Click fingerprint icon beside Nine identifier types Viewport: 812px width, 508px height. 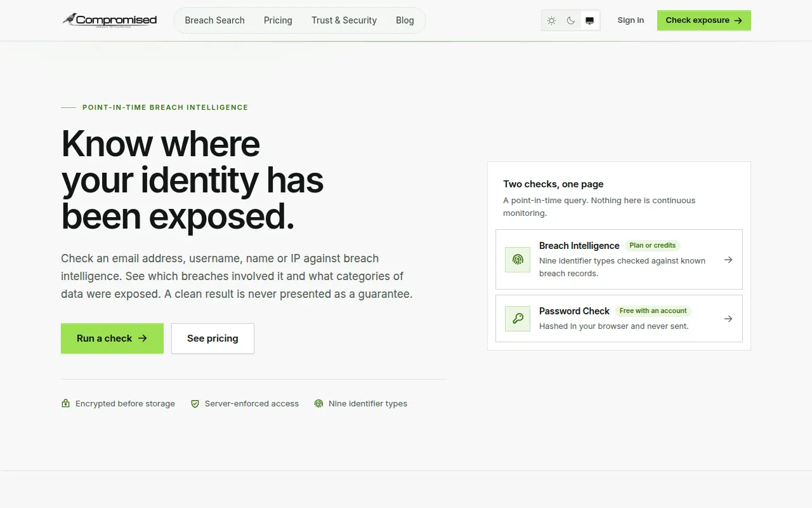click(318, 403)
